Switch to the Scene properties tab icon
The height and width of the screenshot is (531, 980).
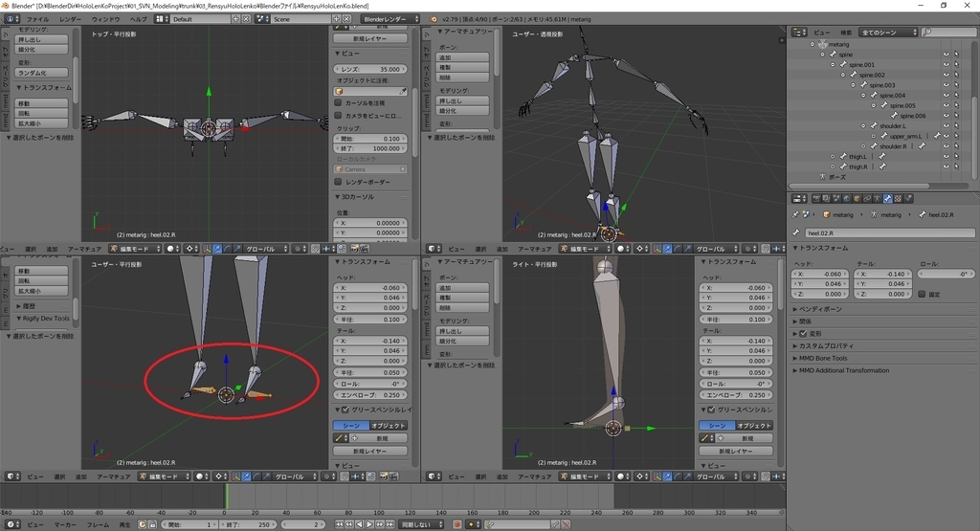pos(836,199)
